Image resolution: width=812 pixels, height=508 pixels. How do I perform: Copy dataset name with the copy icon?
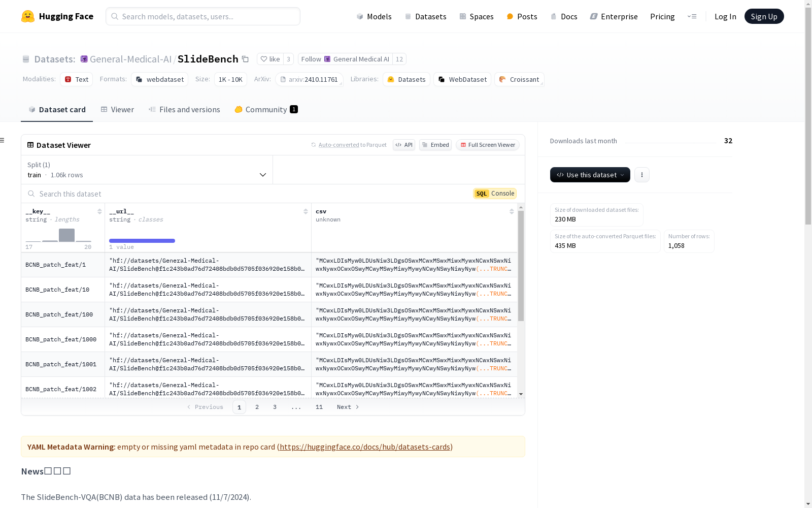pyautogui.click(x=245, y=59)
